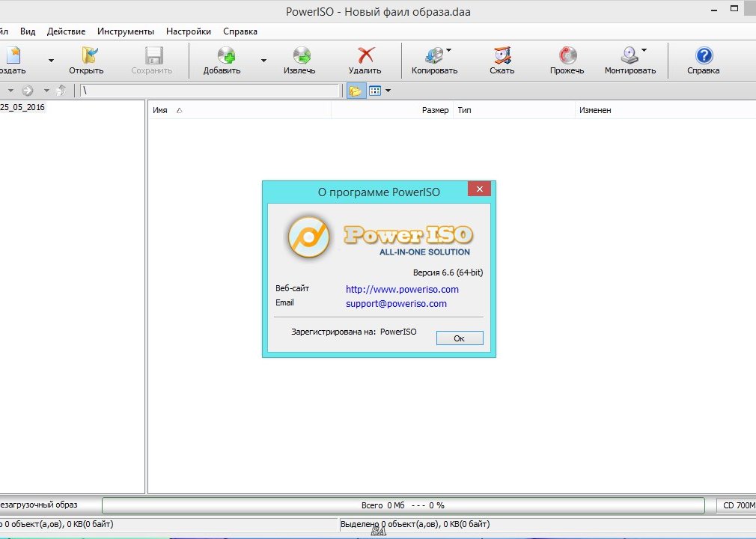Click the Добавить (Add) disc icon

point(225,55)
